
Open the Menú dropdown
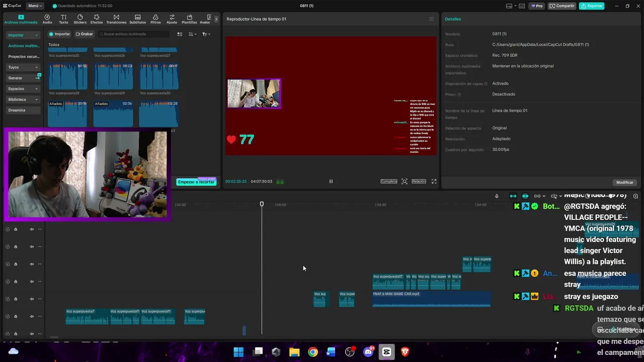(x=35, y=6)
